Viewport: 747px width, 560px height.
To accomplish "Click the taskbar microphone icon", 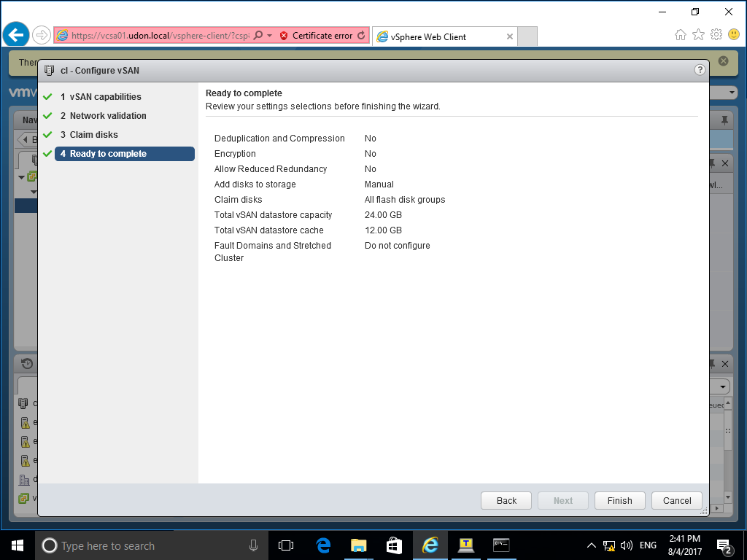I will click(253, 545).
